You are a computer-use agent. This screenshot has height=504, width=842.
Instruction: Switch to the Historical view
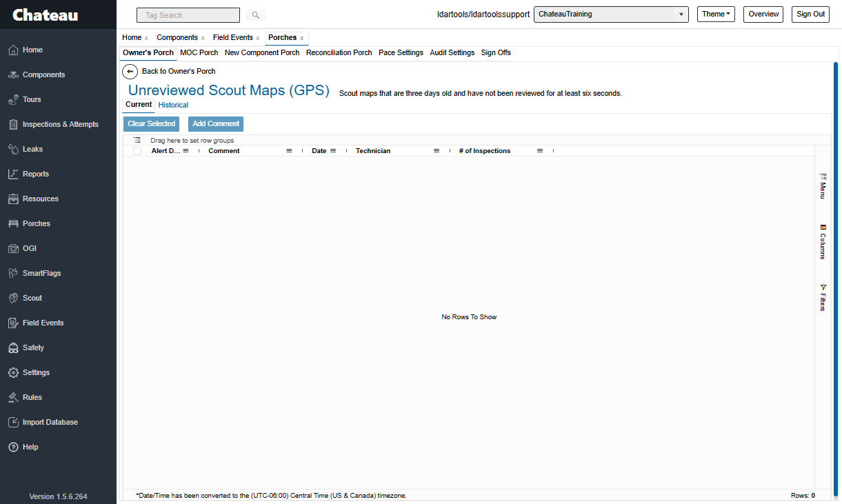[173, 105]
